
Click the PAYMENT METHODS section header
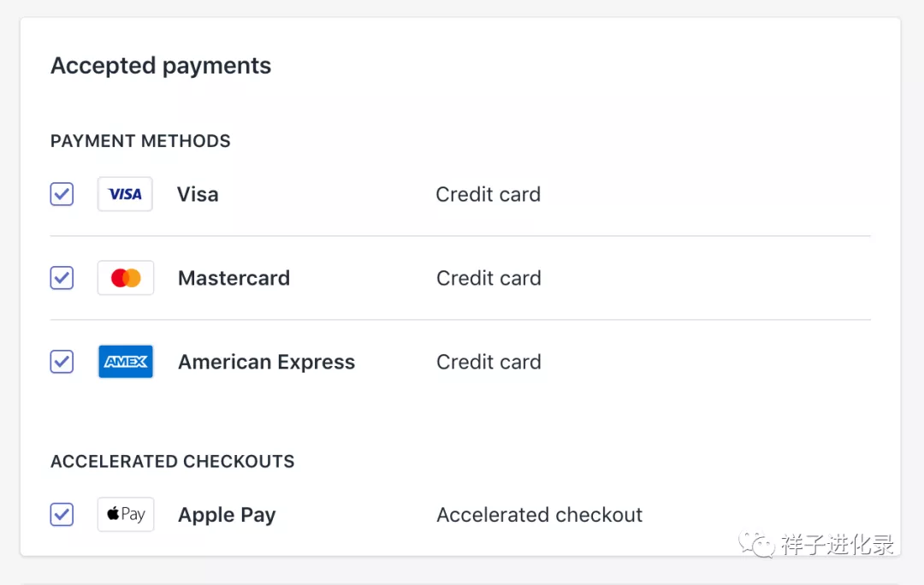point(140,141)
